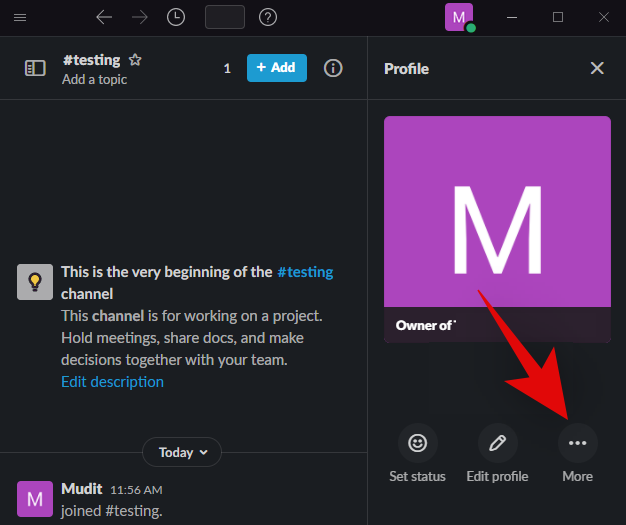
Task: Star the #testing channel
Action: click(135, 60)
